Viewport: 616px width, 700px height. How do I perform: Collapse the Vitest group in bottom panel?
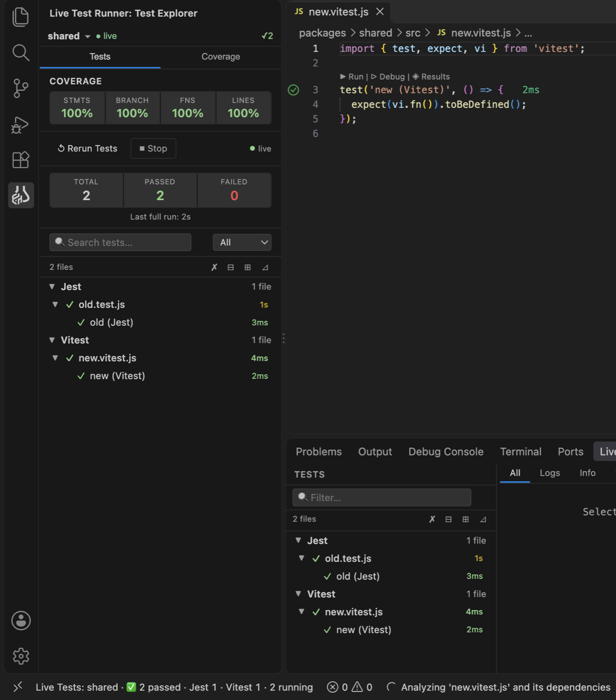pyautogui.click(x=298, y=594)
